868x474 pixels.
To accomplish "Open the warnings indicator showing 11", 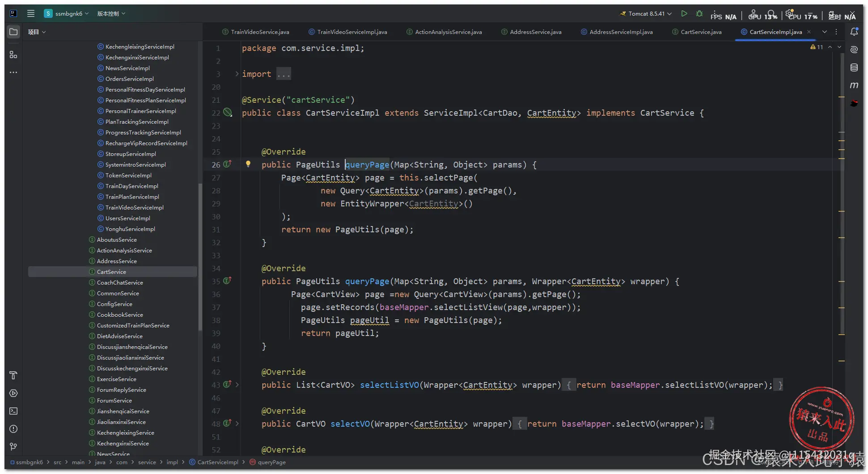I will click(817, 47).
